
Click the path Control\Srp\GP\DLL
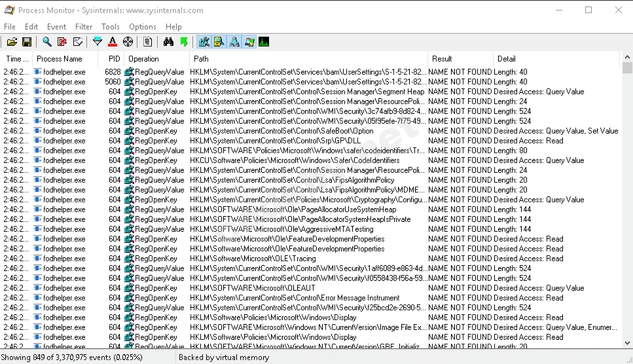(x=275, y=141)
